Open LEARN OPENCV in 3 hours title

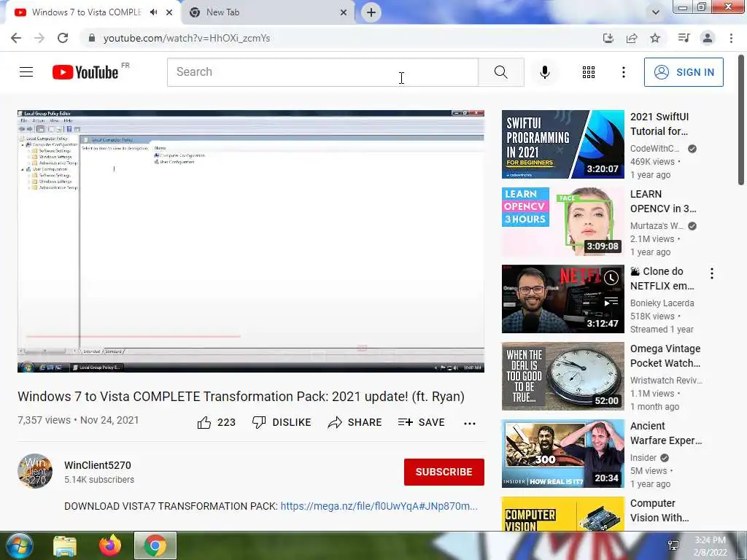click(662, 201)
